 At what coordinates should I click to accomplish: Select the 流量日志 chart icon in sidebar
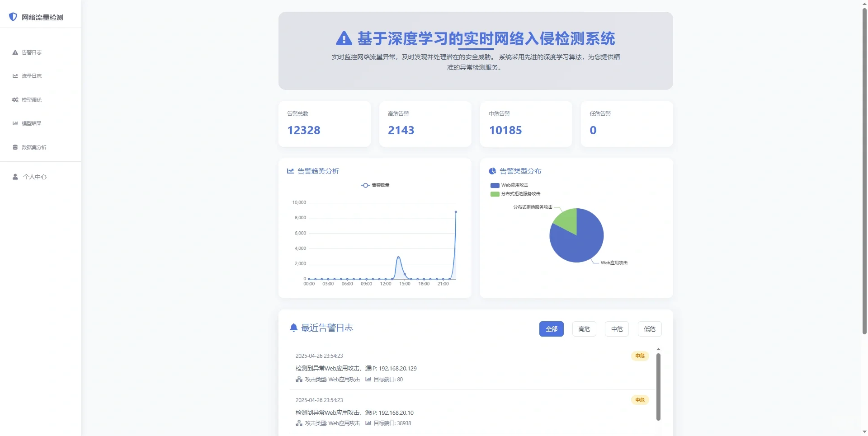[x=15, y=76]
